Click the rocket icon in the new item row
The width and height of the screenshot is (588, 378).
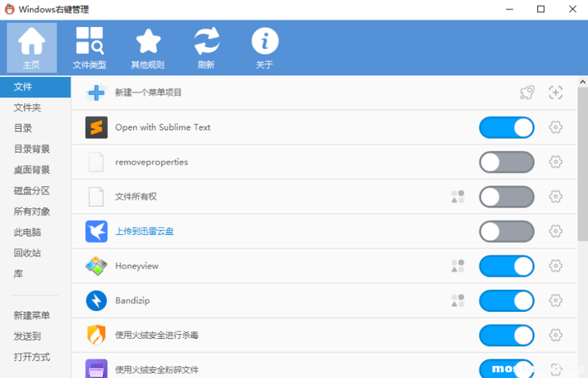click(x=527, y=92)
